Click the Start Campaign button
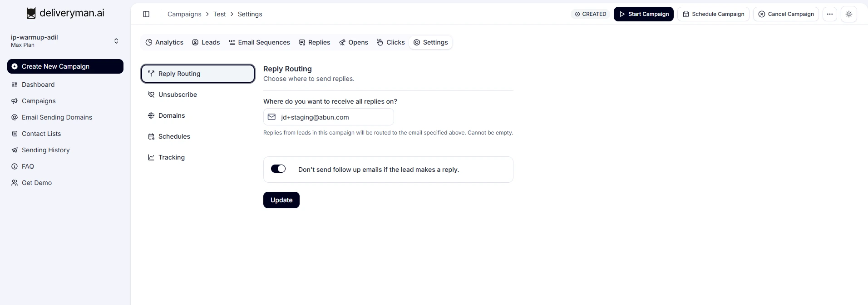 pos(643,14)
